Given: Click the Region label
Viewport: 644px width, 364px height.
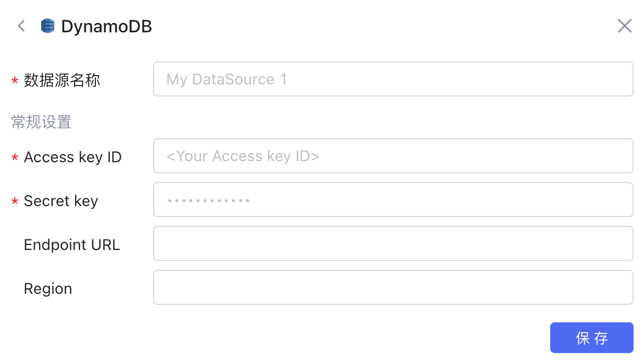Looking at the screenshot, I should [x=48, y=289].
